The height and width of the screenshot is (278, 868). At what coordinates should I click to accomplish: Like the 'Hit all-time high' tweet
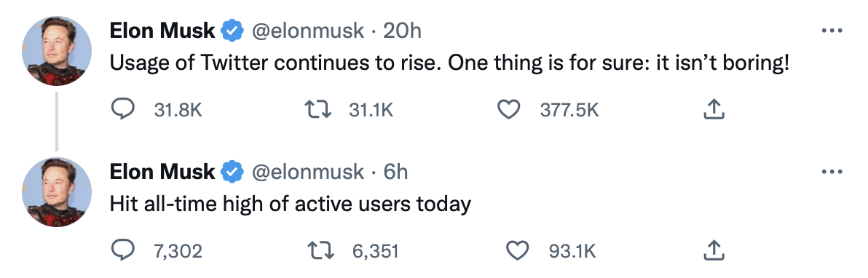[518, 251]
